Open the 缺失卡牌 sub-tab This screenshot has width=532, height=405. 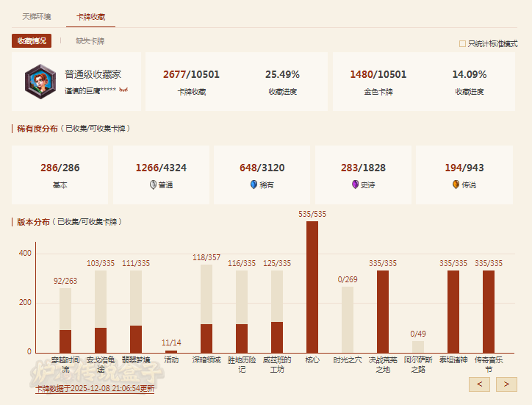pyautogui.click(x=90, y=41)
